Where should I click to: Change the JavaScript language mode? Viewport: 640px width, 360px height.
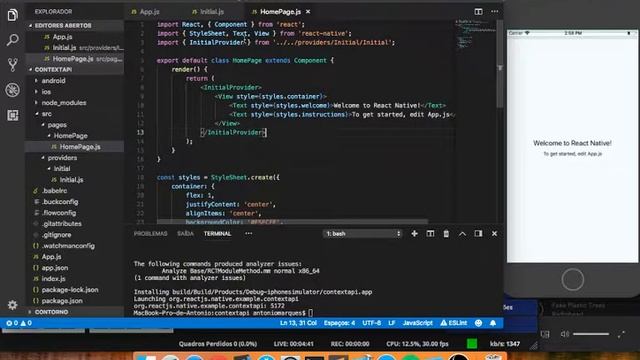click(x=418, y=323)
